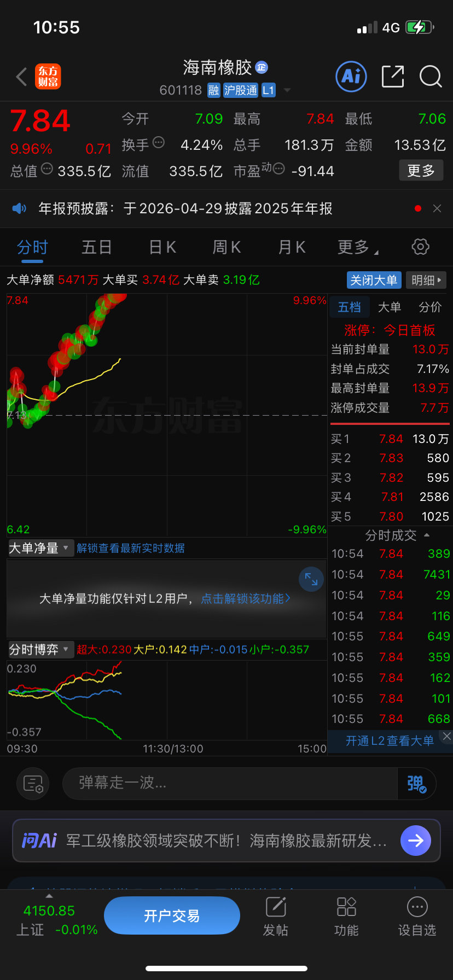Share the stock page via export icon
Viewport: 453px width, 980px height.
[x=392, y=77]
